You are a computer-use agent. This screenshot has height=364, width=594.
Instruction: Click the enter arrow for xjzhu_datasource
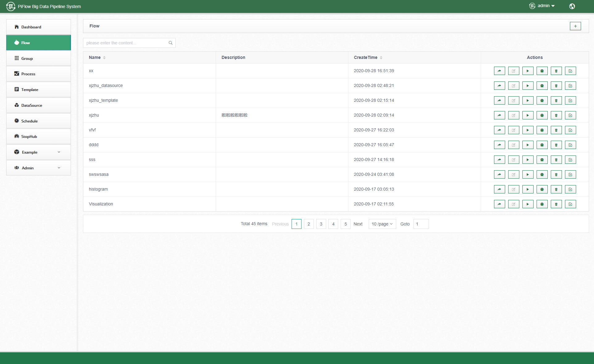click(499, 86)
